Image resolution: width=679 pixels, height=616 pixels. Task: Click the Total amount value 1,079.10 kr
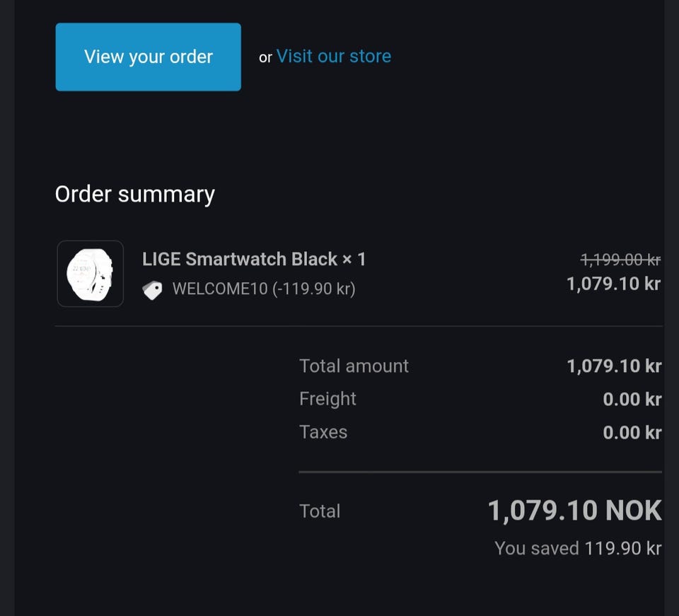pyautogui.click(x=614, y=366)
